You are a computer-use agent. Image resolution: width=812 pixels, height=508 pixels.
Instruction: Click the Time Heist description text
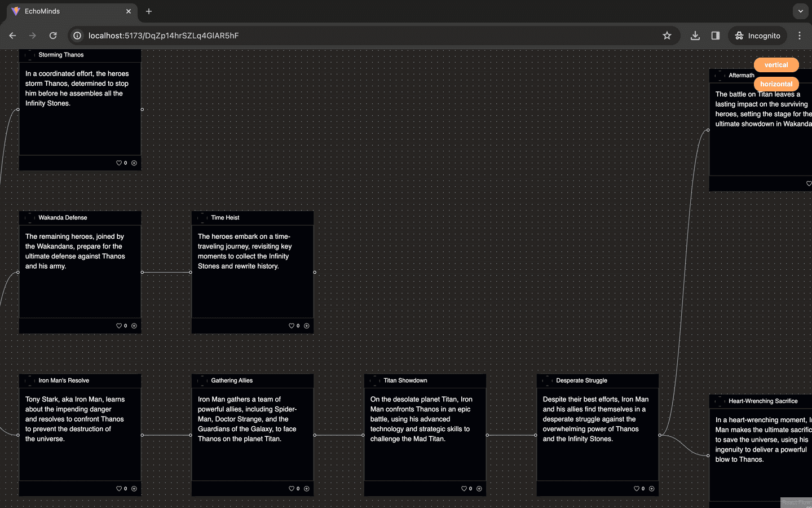tap(245, 251)
